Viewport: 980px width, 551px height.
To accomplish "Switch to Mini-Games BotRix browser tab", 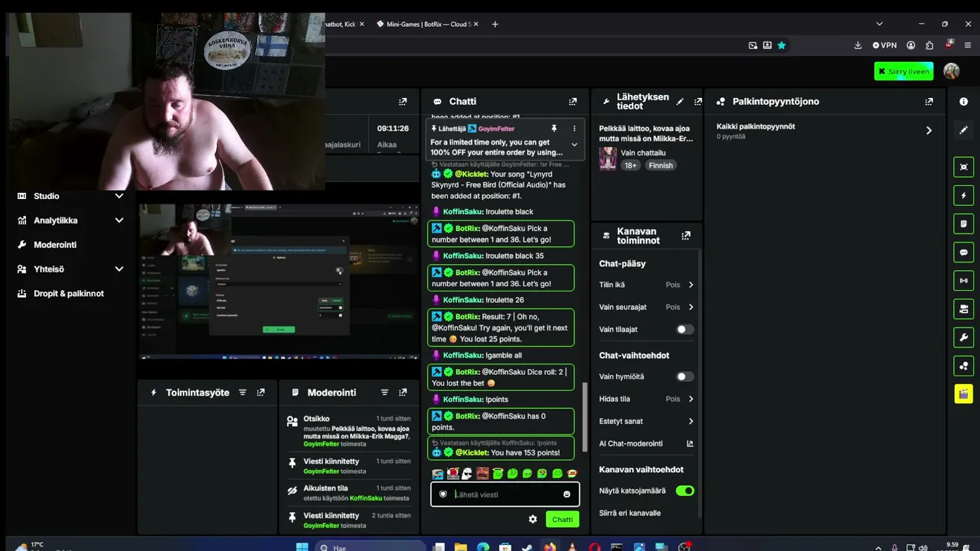I will pyautogui.click(x=426, y=24).
